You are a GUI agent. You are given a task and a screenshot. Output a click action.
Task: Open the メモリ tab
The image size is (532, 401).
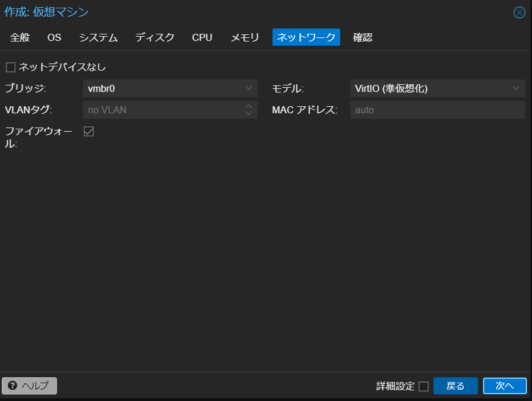[245, 37]
